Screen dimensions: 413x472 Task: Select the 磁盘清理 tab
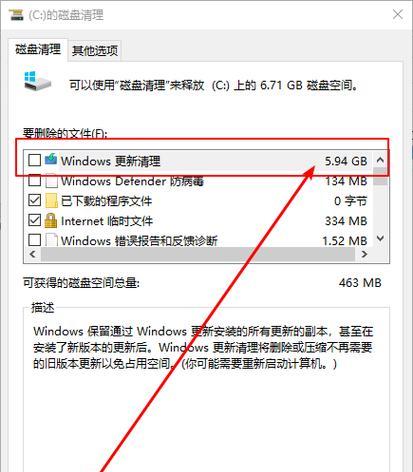pyautogui.click(x=38, y=49)
